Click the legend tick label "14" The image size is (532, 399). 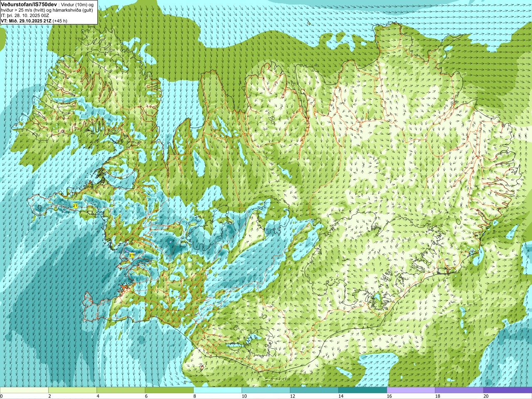[x=341, y=397]
